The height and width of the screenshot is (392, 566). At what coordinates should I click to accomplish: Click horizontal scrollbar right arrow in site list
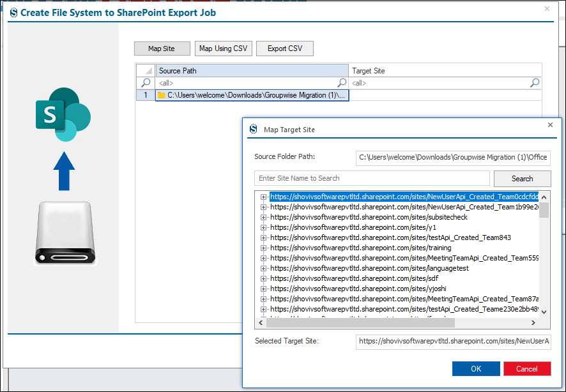click(533, 323)
